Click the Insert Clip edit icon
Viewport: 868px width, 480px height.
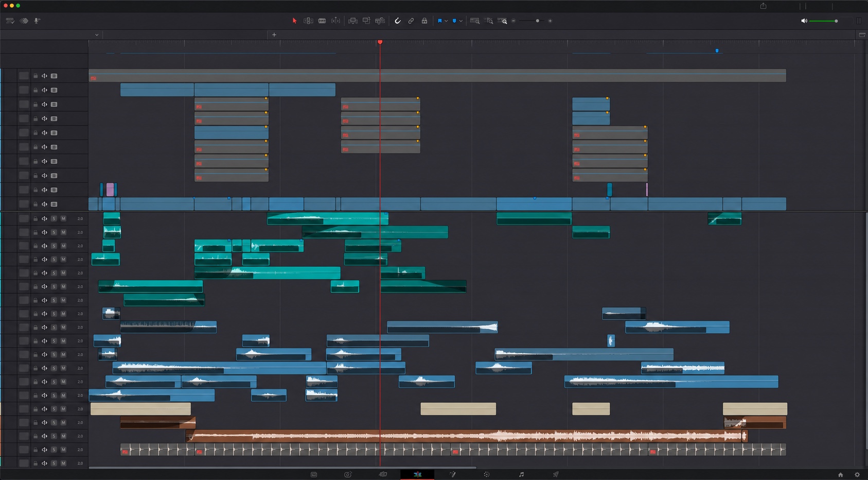coord(352,21)
